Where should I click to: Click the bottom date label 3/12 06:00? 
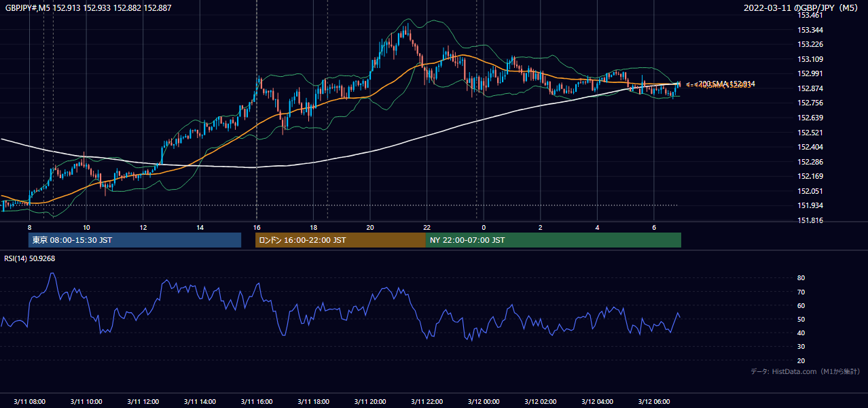(x=653, y=402)
